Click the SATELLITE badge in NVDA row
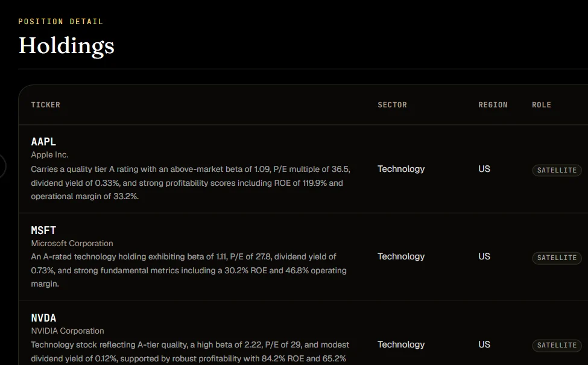The width and height of the screenshot is (588, 365). [557, 345]
